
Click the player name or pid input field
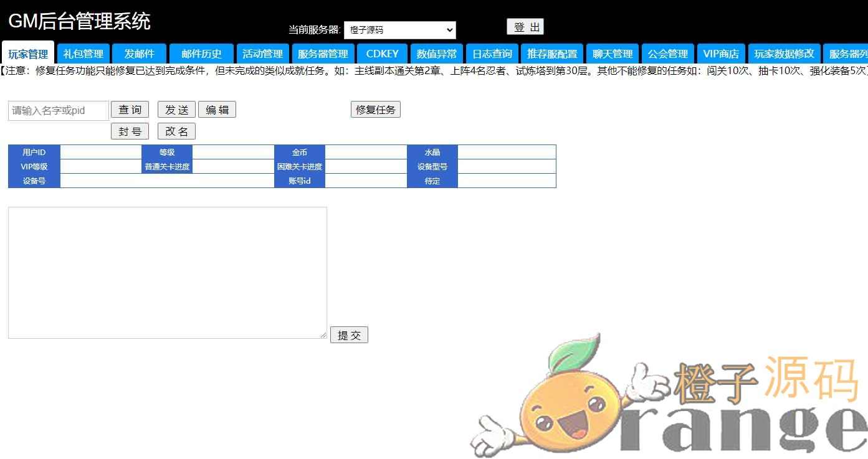(59, 111)
